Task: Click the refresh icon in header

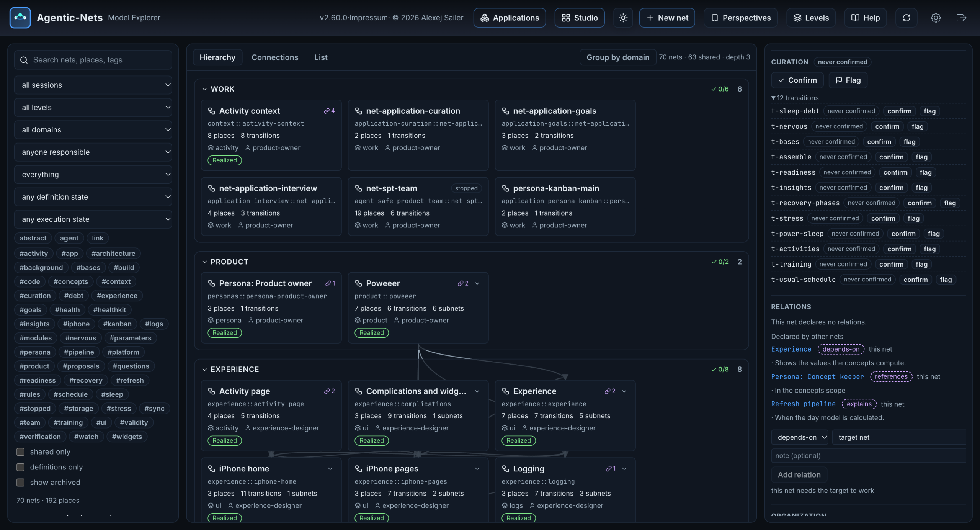Action: (906, 18)
